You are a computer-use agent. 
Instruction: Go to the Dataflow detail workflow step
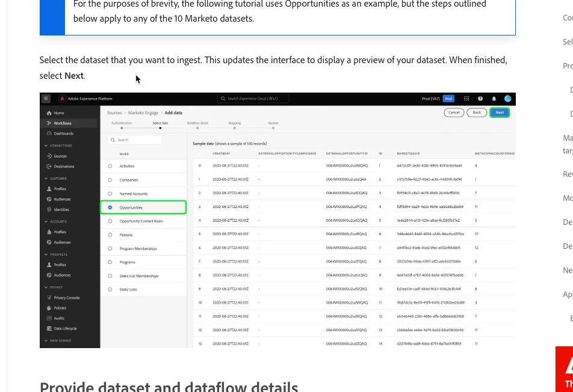tap(197, 125)
